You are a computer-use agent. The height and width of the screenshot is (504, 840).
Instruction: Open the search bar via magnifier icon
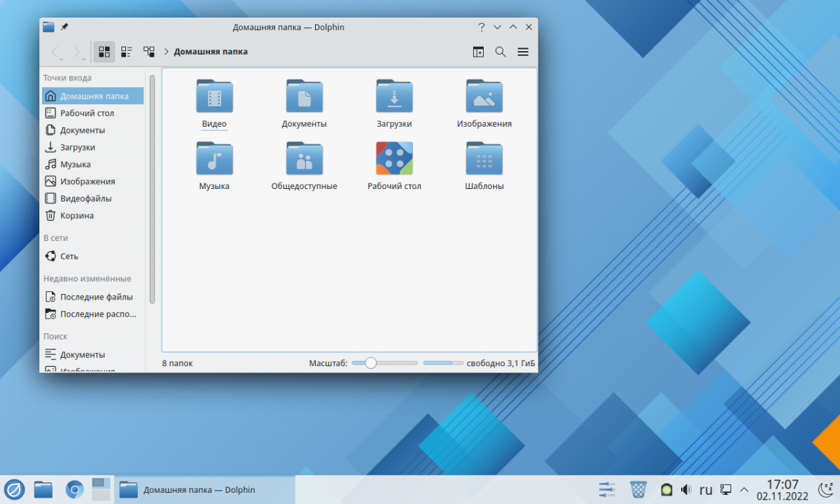click(500, 51)
